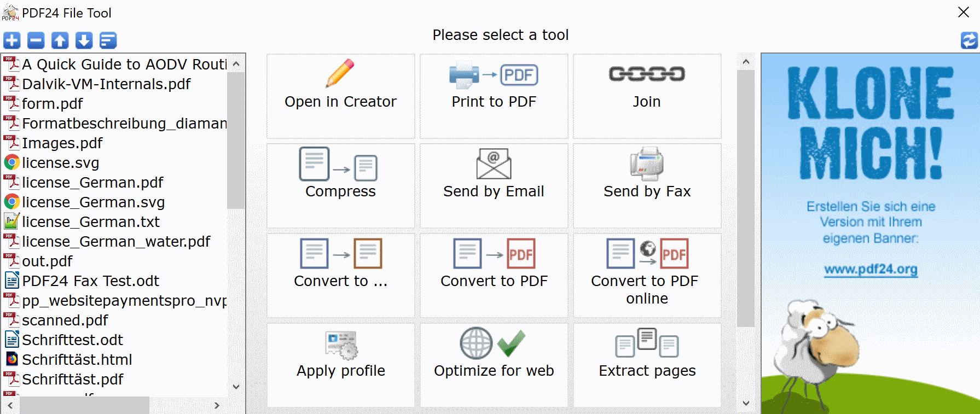Click file list horizontal scrollbar right arrow
980x414 pixels.
click(217, 405)
